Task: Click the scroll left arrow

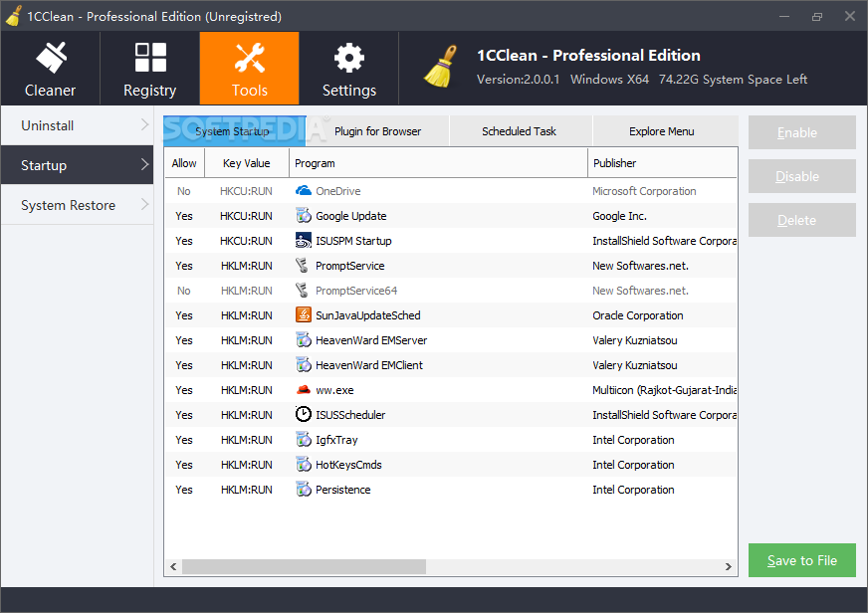Action: pyautogui.click(x=173, y=566)
